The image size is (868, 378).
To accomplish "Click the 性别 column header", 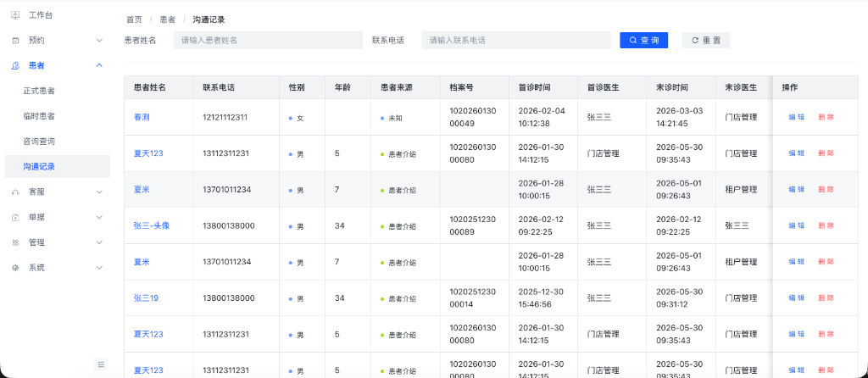I will point(303,87).
